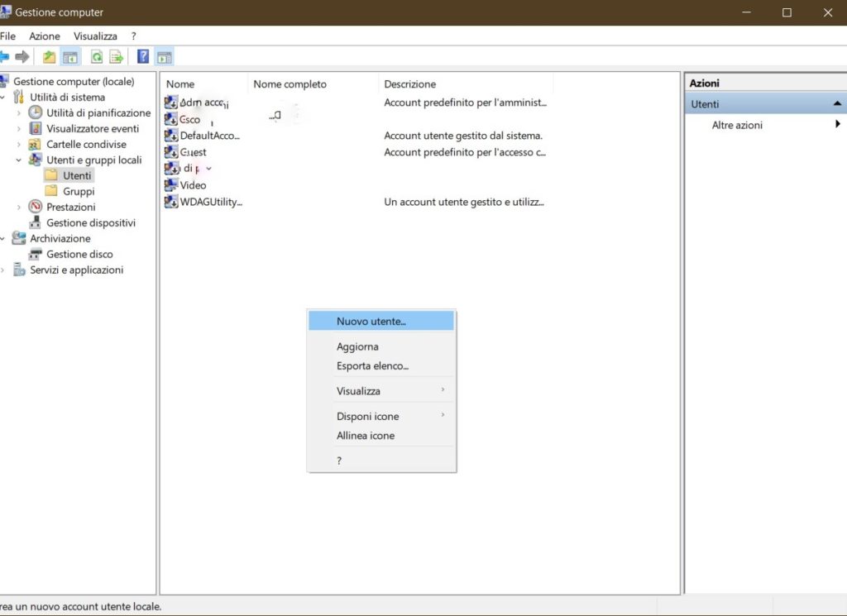Screen dimensions: 847x616
Task: Toggle the show/hide console tree icon
Action: click(x=70, y=57)
